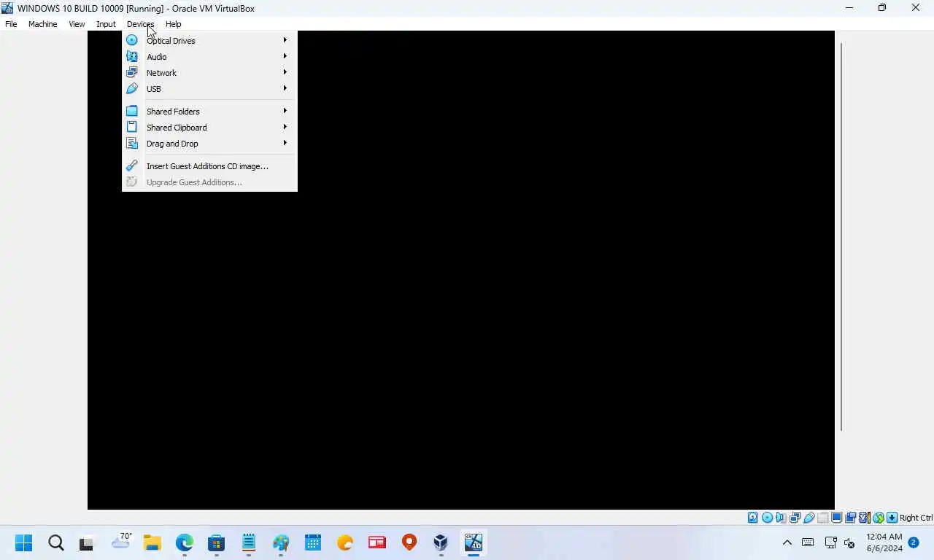
Task: Expand the USB submenu arrow
Action: 285,88
